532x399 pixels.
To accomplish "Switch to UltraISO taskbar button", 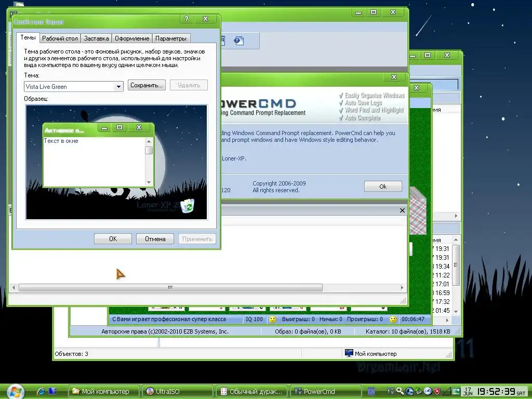I will click(x=178, y=391).
